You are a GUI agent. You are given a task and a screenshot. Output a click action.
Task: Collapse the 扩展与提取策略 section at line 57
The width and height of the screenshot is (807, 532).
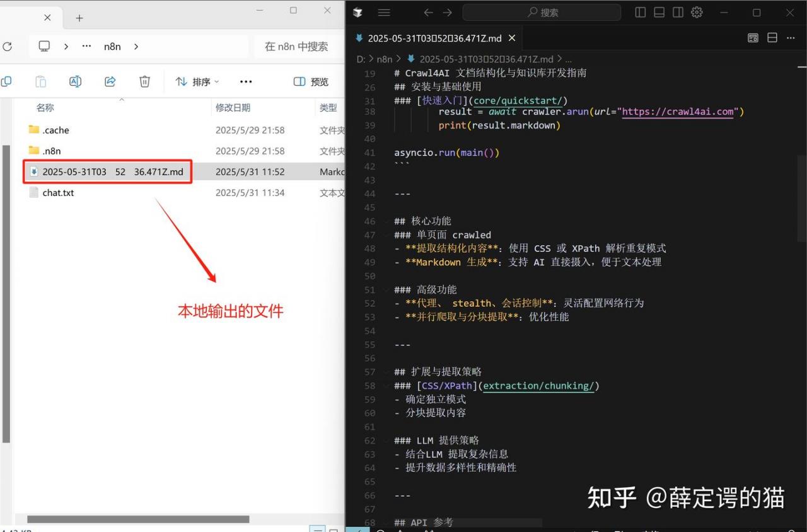387,372
